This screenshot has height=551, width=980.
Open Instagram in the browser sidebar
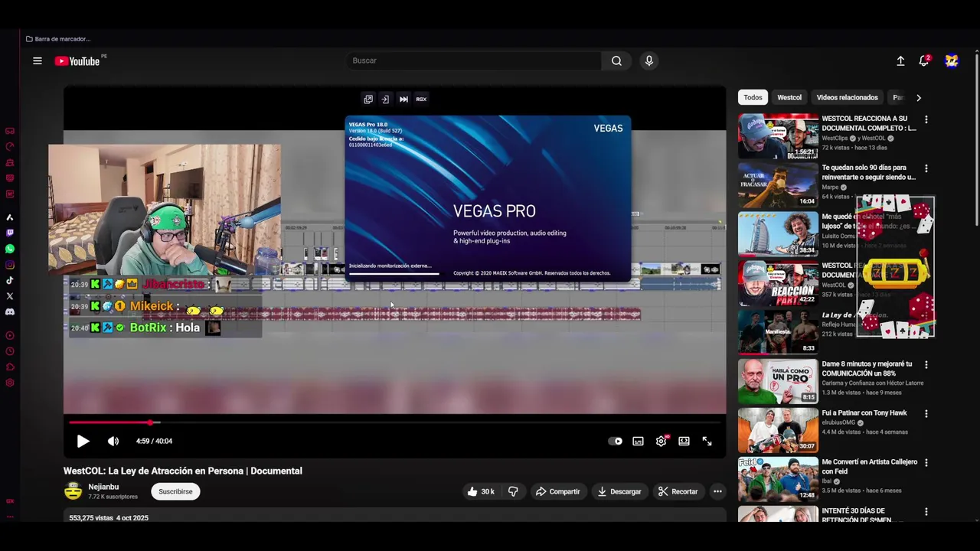click(10, 265)
